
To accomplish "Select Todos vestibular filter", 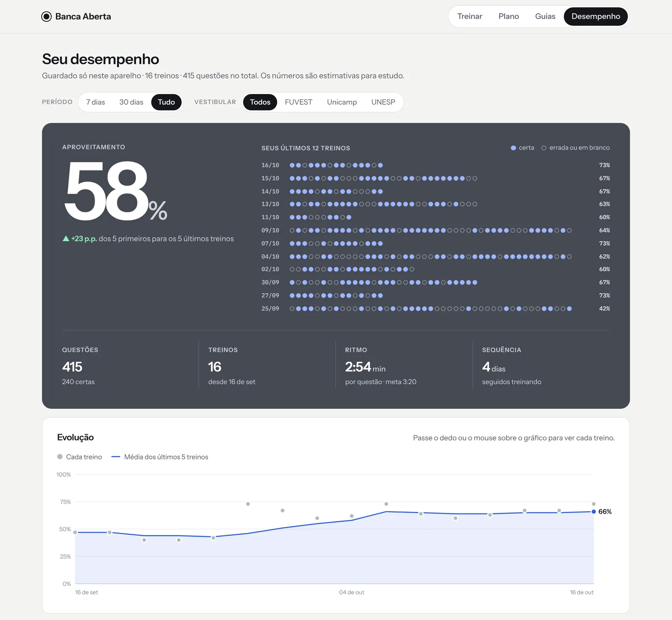I will (260, 102).
